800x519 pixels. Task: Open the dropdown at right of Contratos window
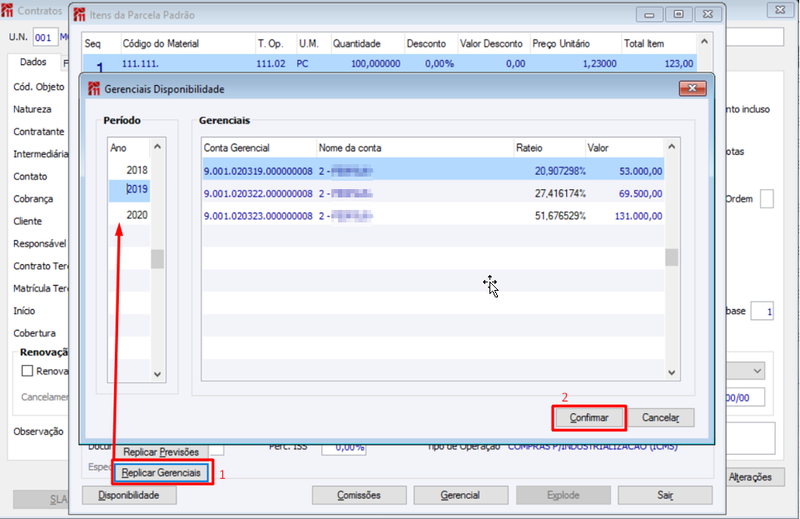pos(758,370)
